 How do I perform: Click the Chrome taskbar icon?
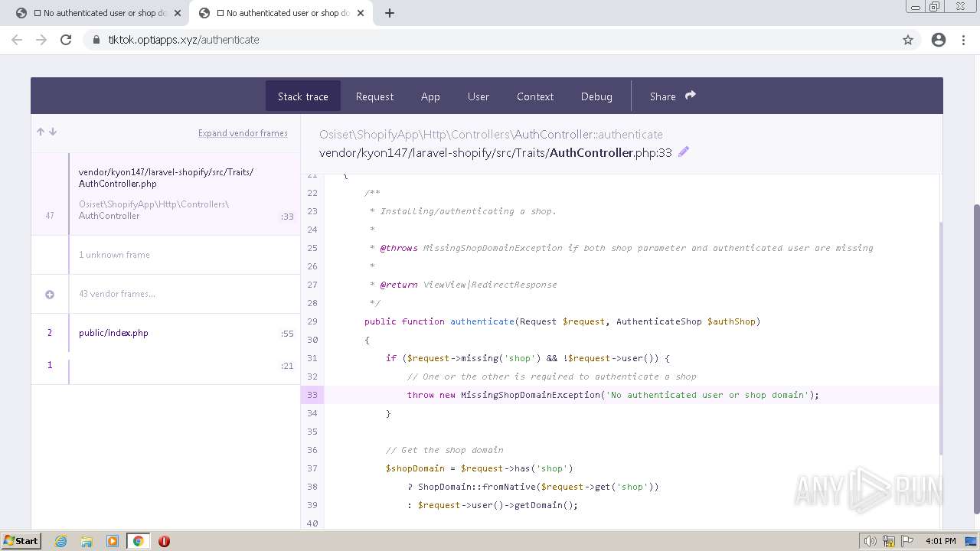point(138,541)
